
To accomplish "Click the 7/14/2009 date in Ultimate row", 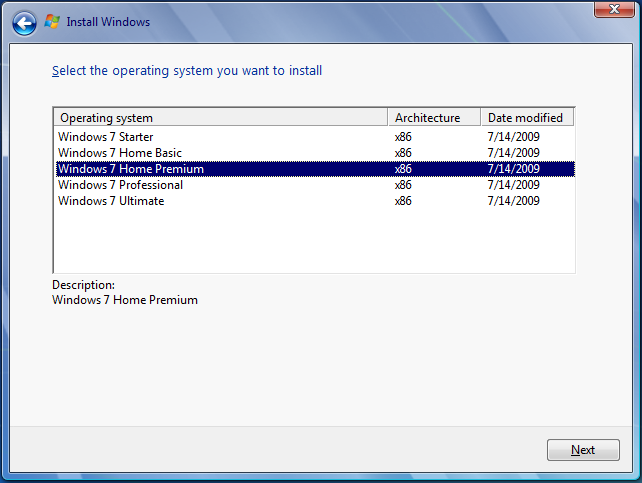I will click(513, 201).
